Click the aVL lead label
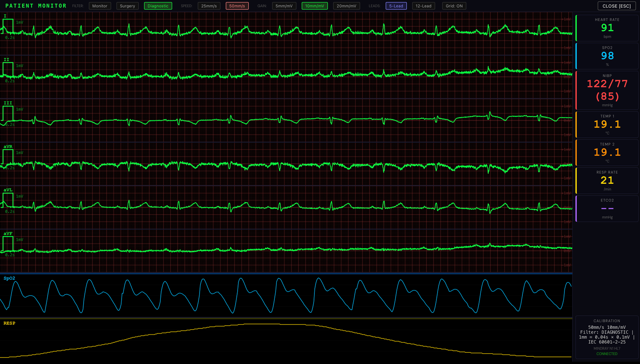This screenshot has height=364, width=640. tap(8, 190)
